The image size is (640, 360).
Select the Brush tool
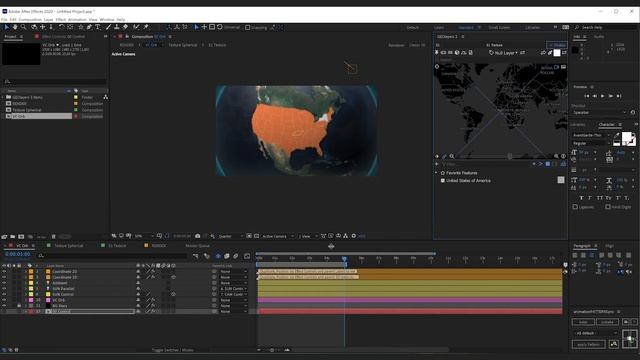click(x=108, y=27)
